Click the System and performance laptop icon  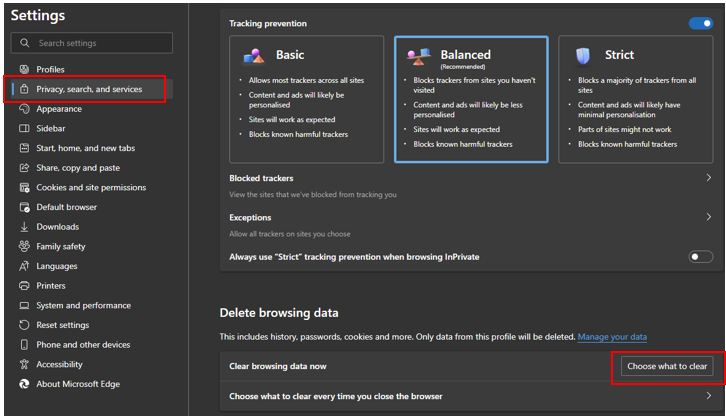click(x=24, y=306)
